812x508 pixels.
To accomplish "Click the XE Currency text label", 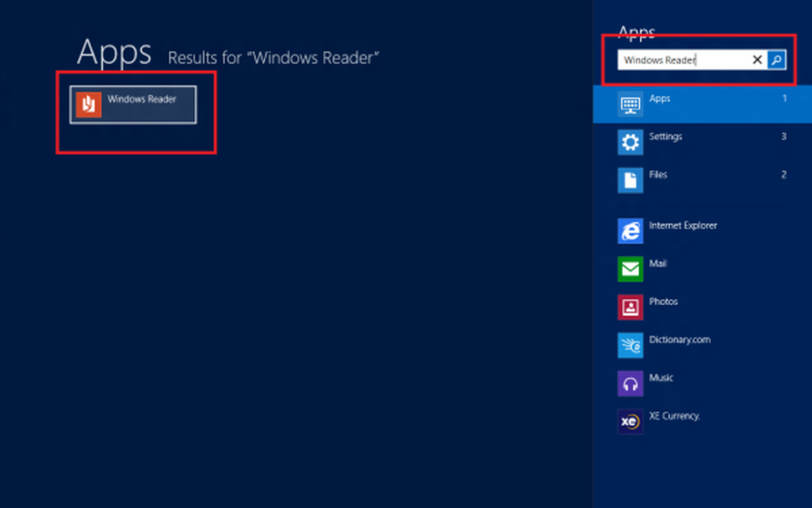I will click(x=674, y=416).
